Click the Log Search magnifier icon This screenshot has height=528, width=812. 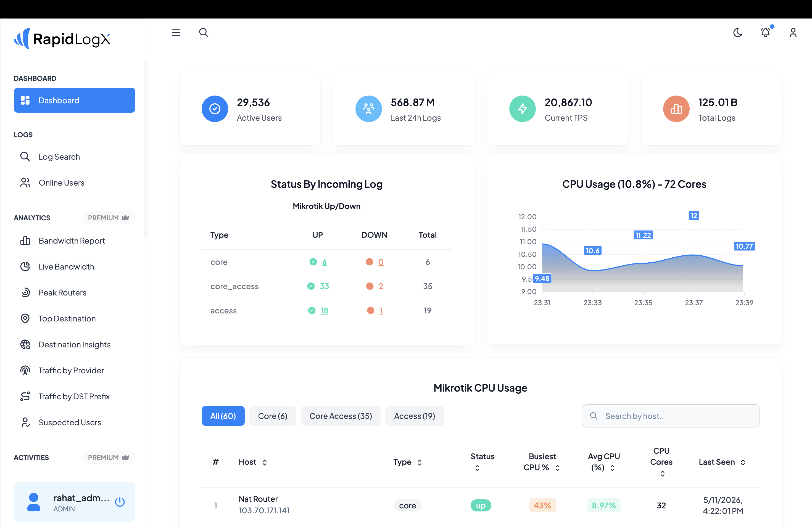click(x=25, y=157)
